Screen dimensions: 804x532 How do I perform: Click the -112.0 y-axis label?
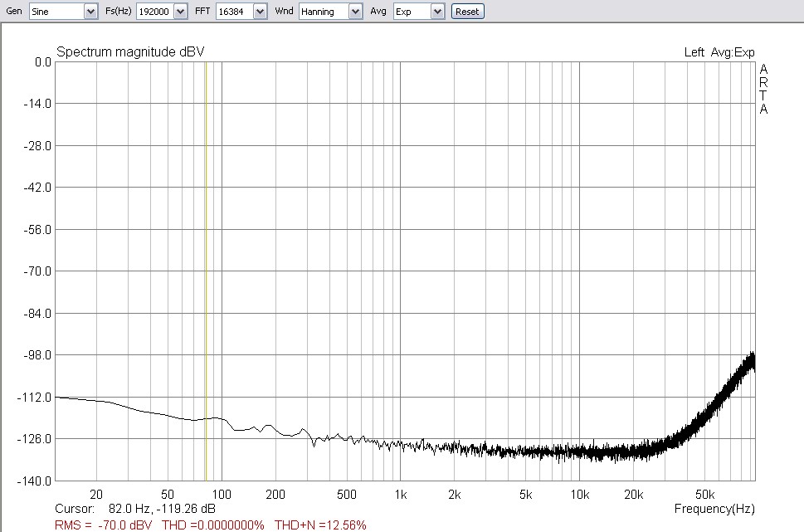[x=34, y=398]
